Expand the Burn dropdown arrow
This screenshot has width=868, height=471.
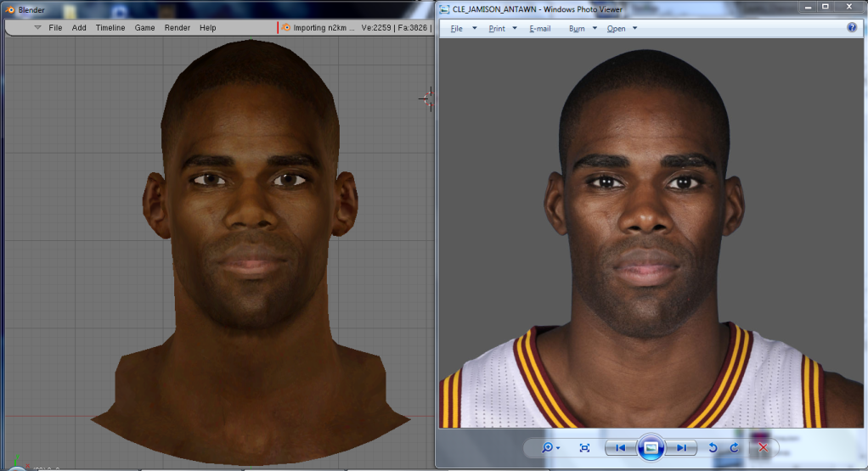coord(595,28)
